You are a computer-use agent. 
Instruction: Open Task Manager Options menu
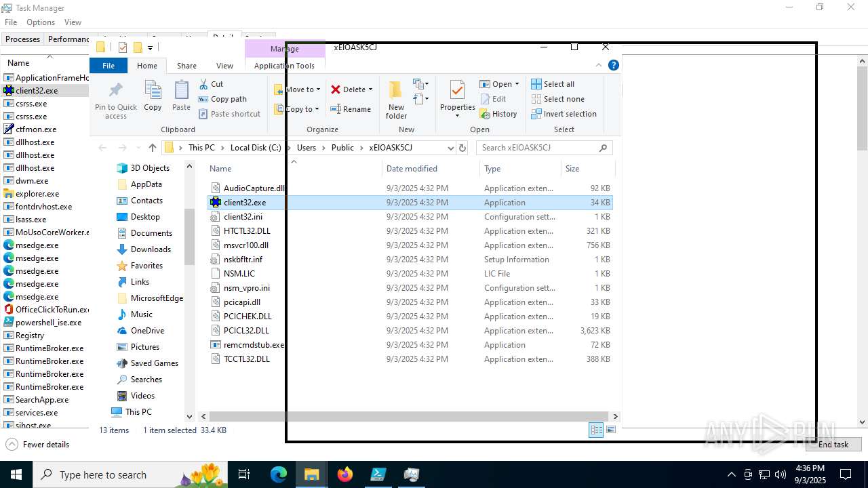tap(41, 22)
